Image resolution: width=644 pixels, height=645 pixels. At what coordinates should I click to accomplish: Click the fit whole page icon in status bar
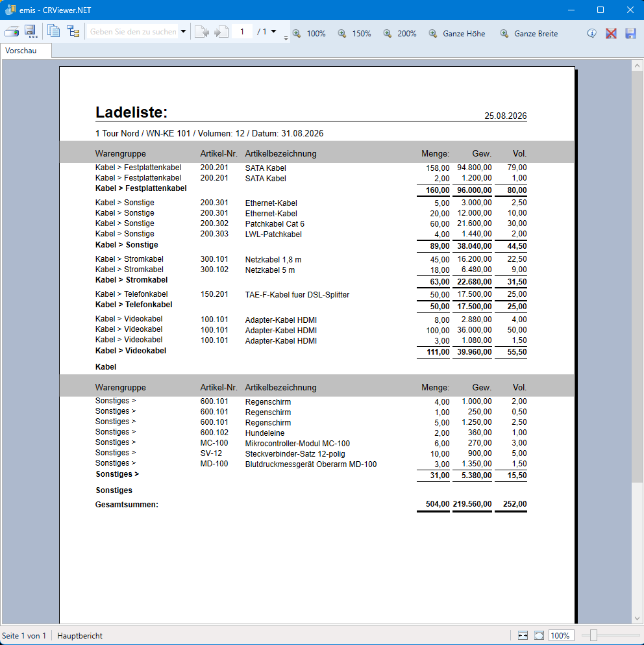(x=539, y=635)
